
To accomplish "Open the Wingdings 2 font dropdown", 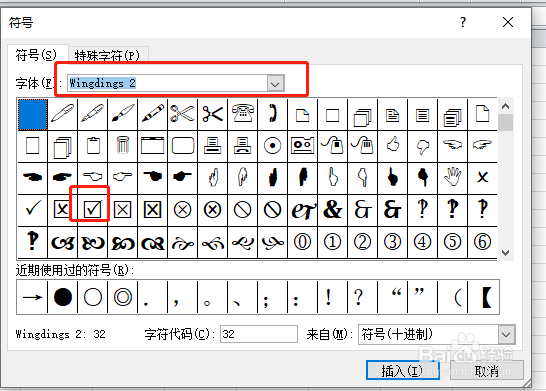I will tap(275, 84).
